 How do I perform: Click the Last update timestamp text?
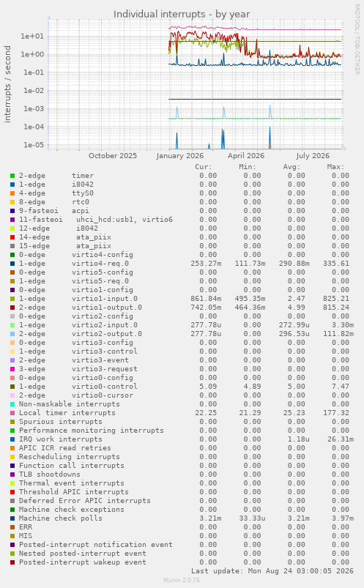coord(272,571)
